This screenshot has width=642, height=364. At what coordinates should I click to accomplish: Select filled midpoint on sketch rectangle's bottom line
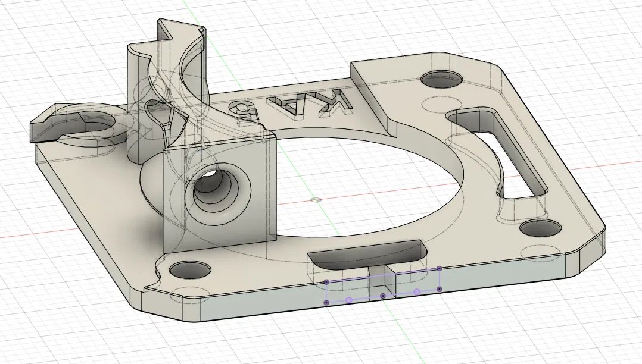tap(382, 296)
